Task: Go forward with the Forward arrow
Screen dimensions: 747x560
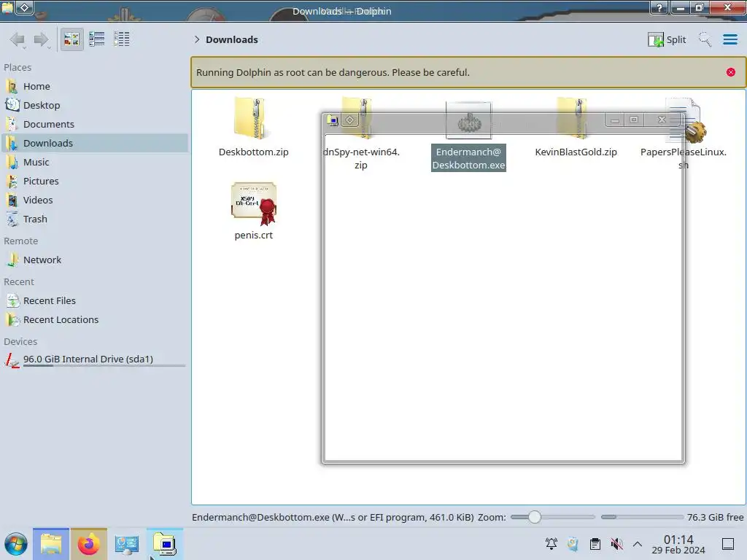Action: 42,39
